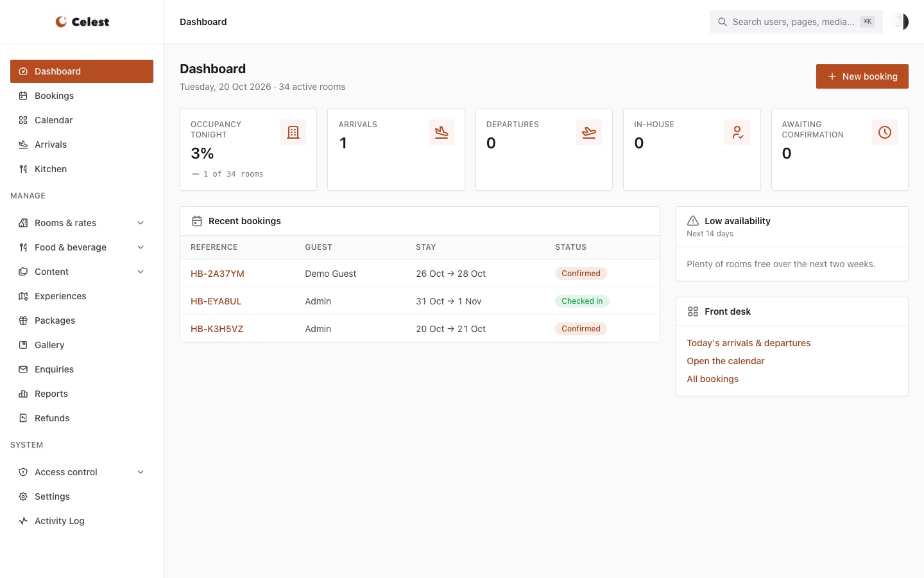Open Bookings via its sidebar calendar icon

coord(23,96)
